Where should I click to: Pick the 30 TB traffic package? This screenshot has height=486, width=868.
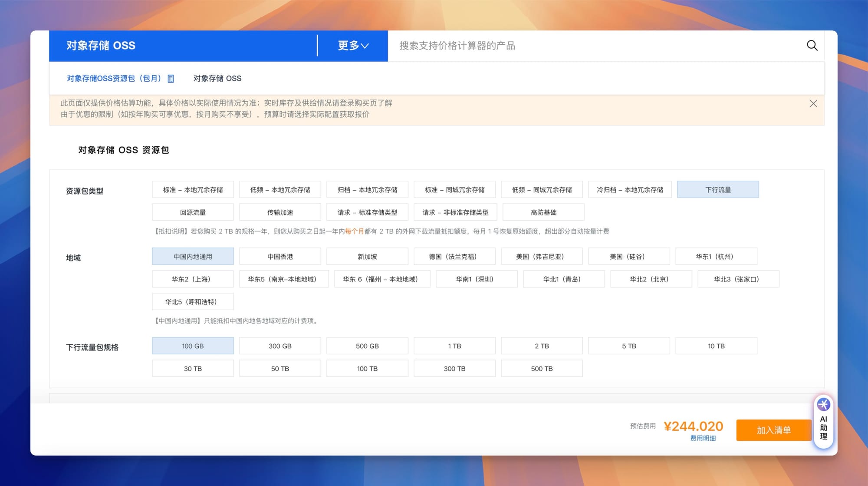click(193, 369)
